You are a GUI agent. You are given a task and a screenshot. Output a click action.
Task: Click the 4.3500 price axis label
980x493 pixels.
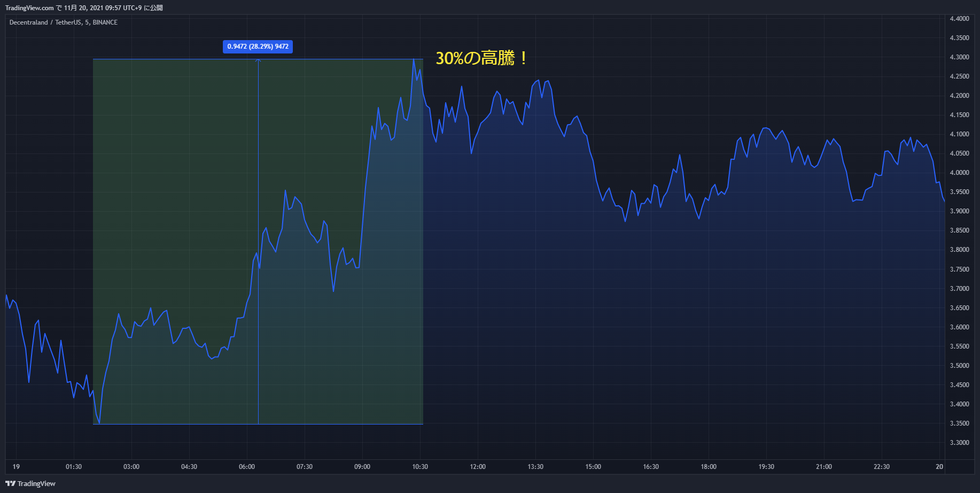click(x=959, y=38)
